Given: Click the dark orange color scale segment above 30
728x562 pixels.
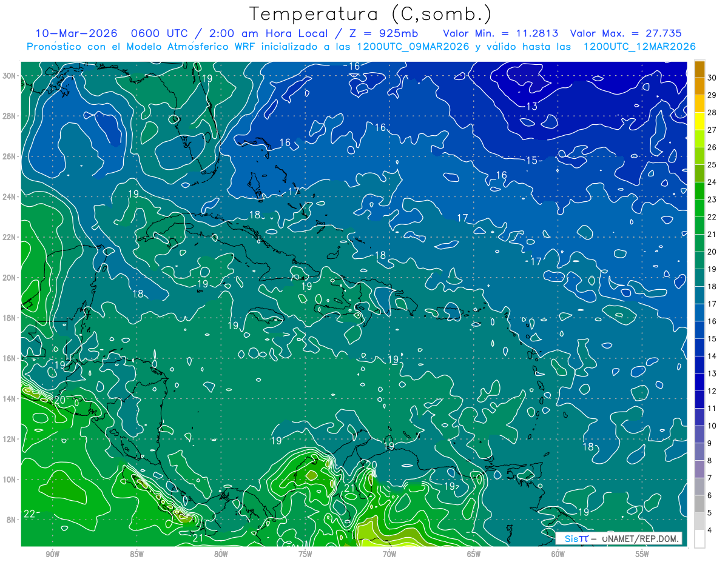Looking at the screenshot, I should coord(699,69).
